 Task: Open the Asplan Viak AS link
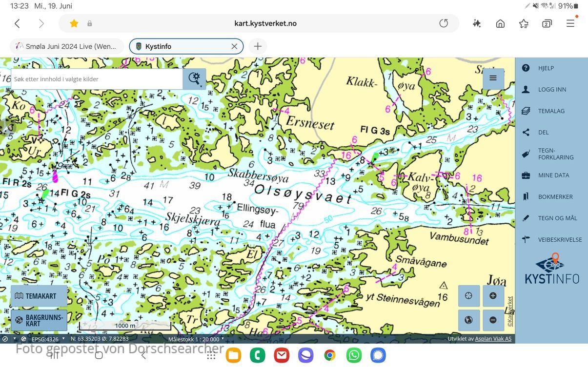tap(493, 339)
